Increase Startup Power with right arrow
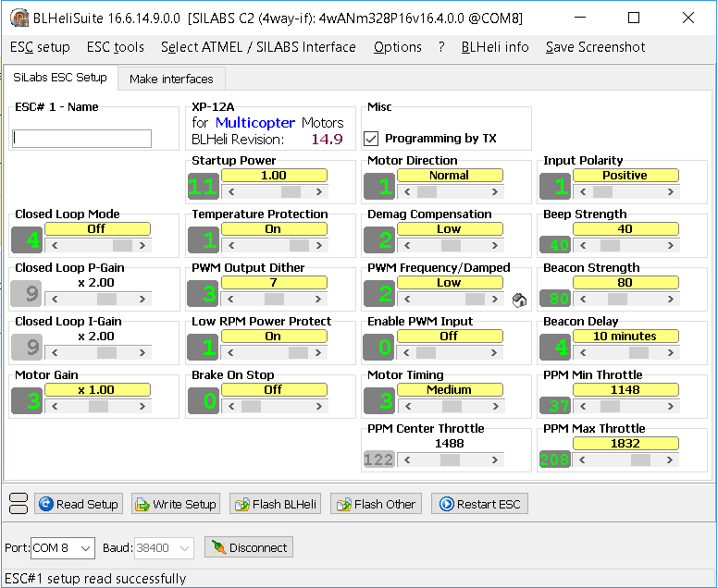The width and height of the screenshot is (718, 588). click(319, 192)
